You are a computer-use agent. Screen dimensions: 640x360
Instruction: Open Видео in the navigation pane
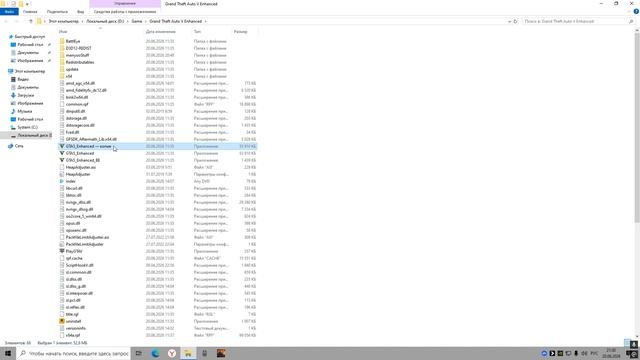(23, 79)
